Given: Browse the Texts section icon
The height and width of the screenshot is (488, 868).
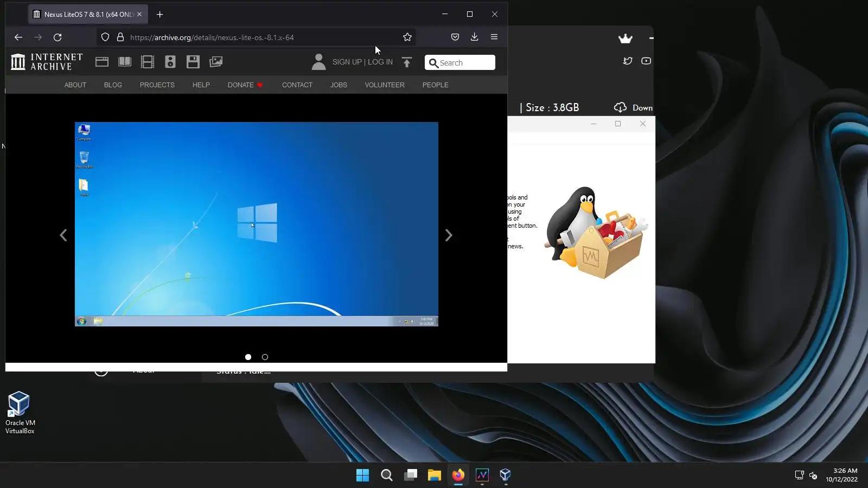Looking at the screenshot, I should (125, 62).
